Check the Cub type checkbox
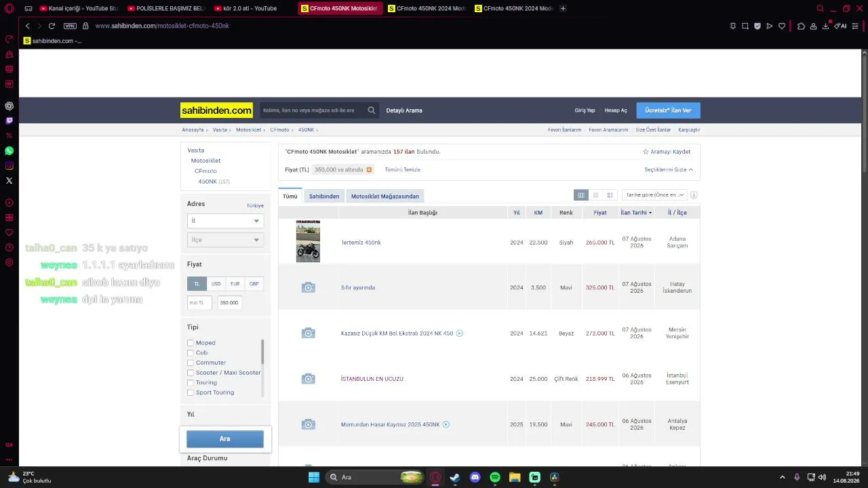This screenshot has width=868, height=488. click(191, 353)
